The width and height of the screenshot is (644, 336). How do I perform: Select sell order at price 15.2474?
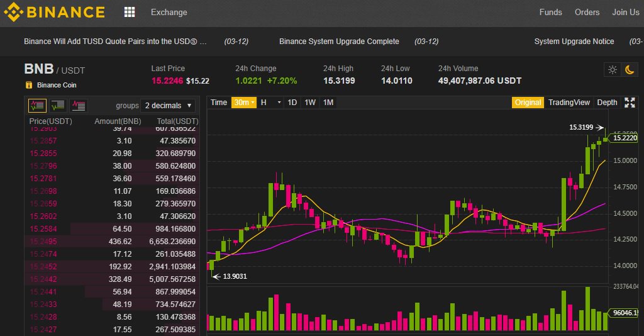[x=112, y=254]
